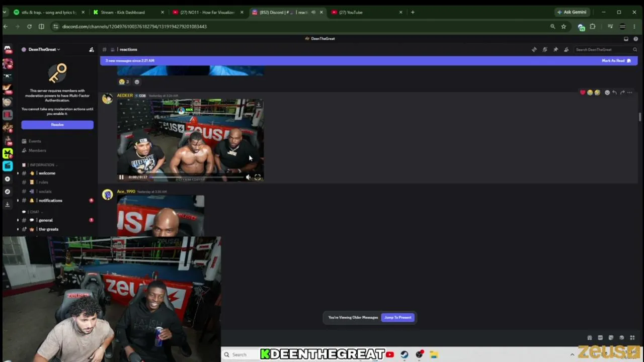Open the Threads icon in channel header
Screen dimensions: 644x362
tap(534, 49)
